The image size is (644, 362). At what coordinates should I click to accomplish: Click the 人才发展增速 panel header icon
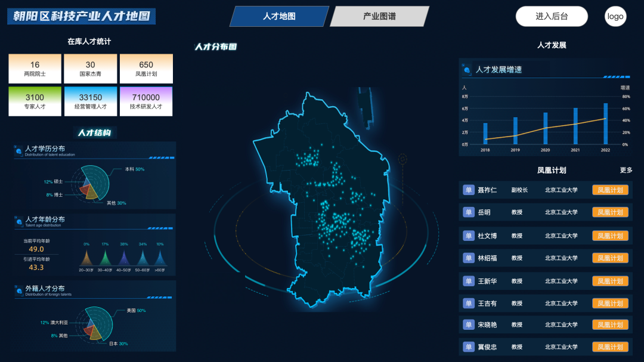466,70
